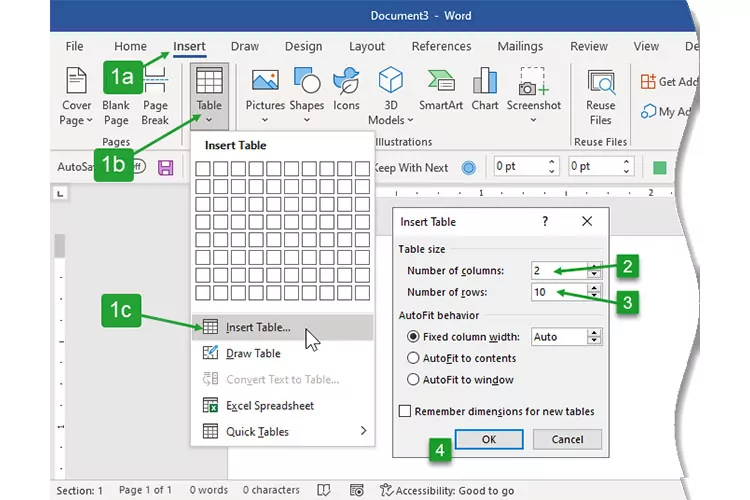The width and height of the screenshot is (750, 500).
Task: Expand the Pictures dropdown arrow
Action: (265, 120)
